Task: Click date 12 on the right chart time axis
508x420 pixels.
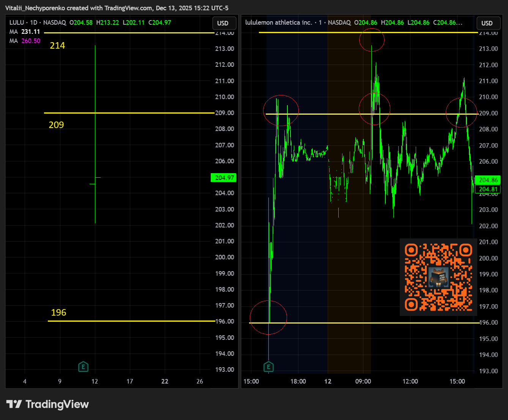Action: (x=328, y=381)
